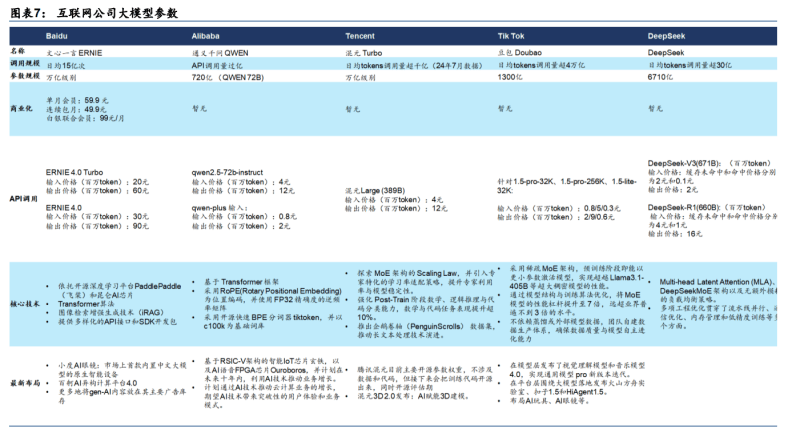The width and height of the screenshot is (800, 429).
Task: Select the Tik Tok column header
Action: pos(511,36)
